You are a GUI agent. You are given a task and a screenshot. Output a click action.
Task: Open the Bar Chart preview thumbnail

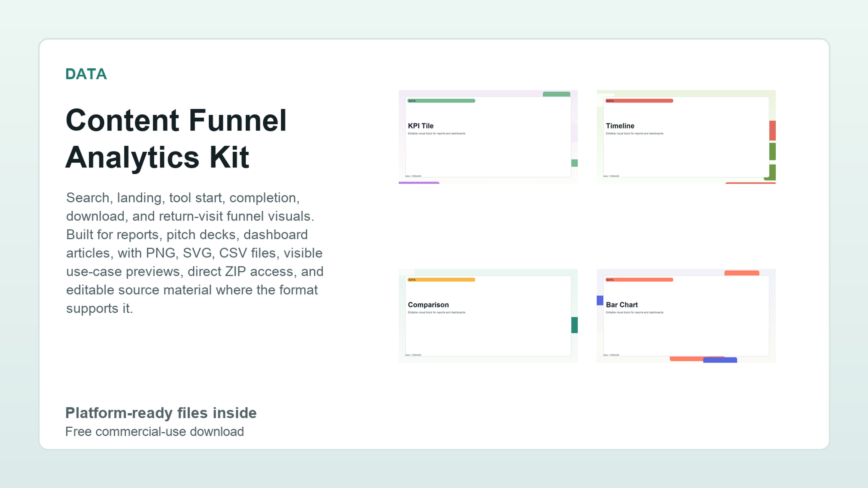pos(686,316)
